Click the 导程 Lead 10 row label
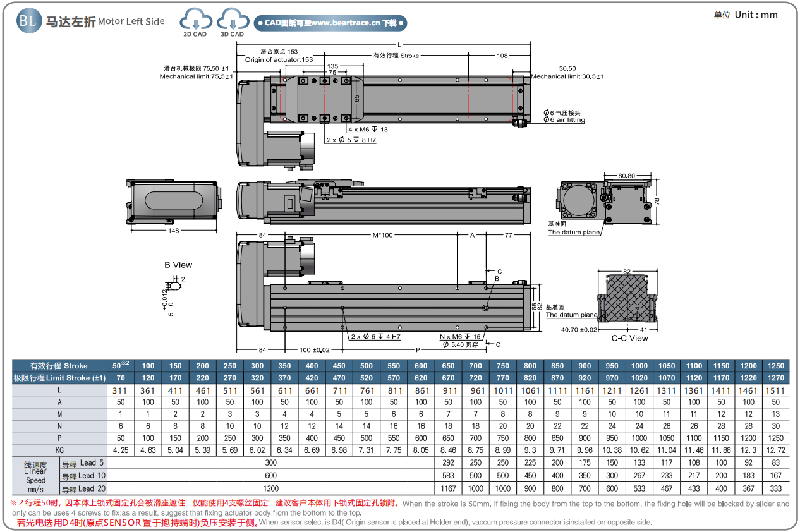 click(x=83, y=476)
